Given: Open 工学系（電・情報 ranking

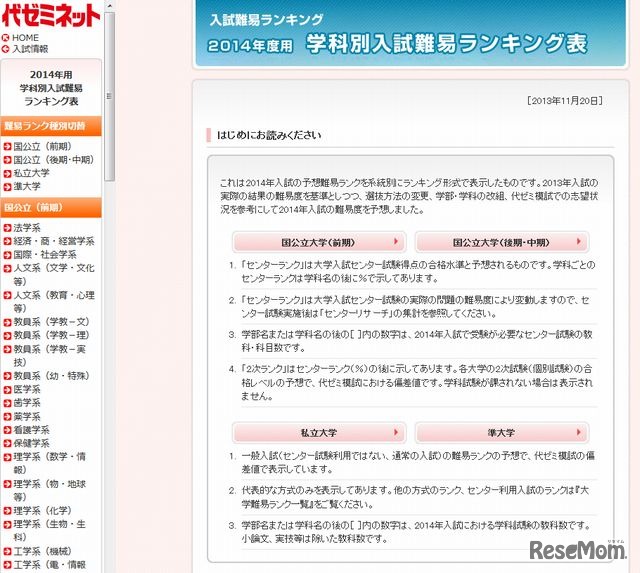Looking at the screenshot, I should click(50, 564).
